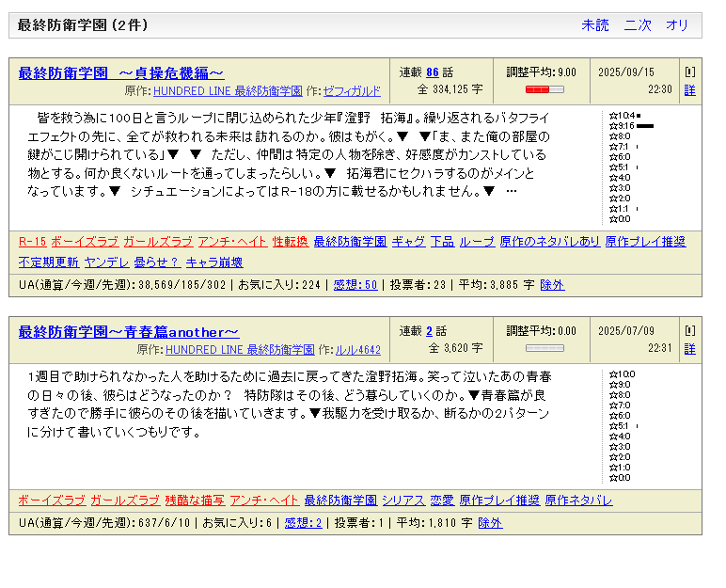This screenshot has height=588, width=726.
Task: Visit author ゼフィガルド's page
Action: click(352, 91)
